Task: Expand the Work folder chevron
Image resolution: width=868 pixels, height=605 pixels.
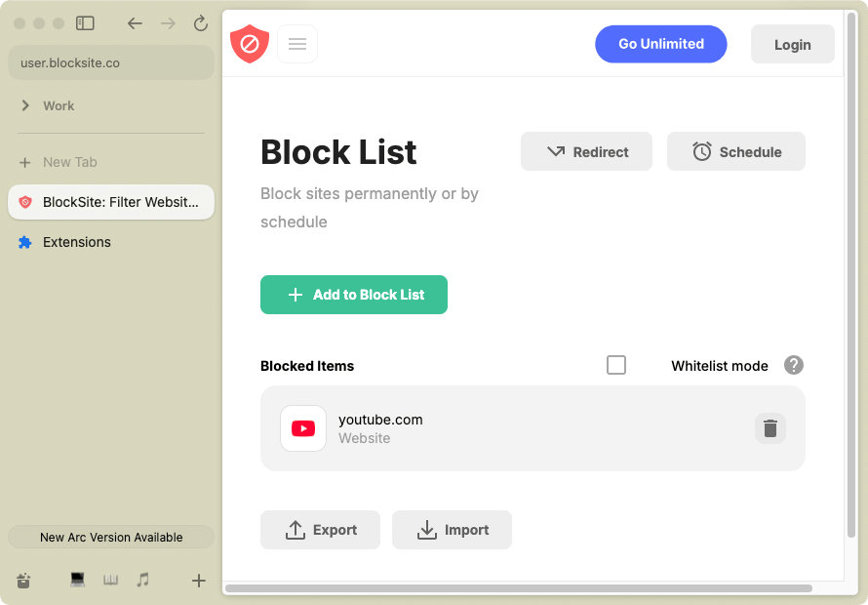Action: pyautogui.click(x=25, y=105)
